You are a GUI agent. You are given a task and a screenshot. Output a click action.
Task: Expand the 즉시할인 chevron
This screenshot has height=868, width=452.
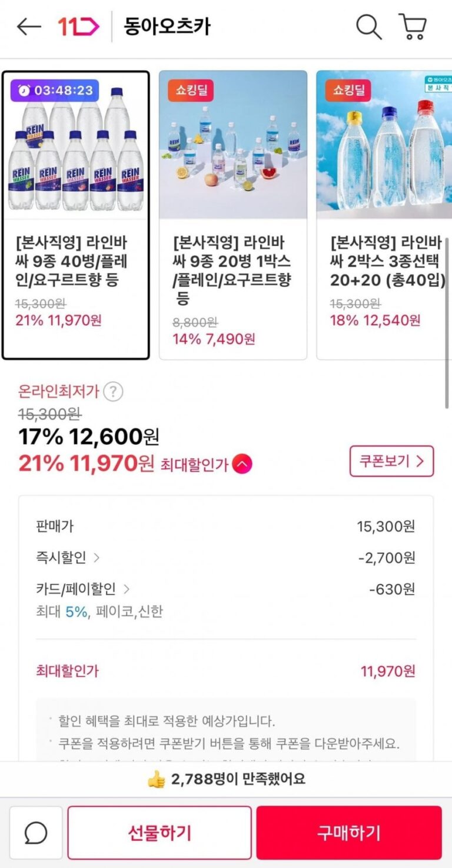click(97, 557)
